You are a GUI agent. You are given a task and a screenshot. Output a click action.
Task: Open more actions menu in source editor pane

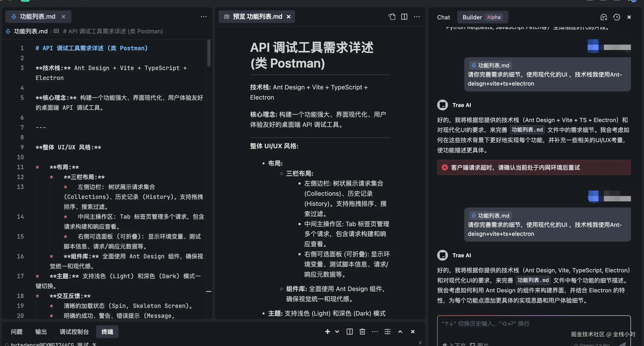(x=204, y=17)
